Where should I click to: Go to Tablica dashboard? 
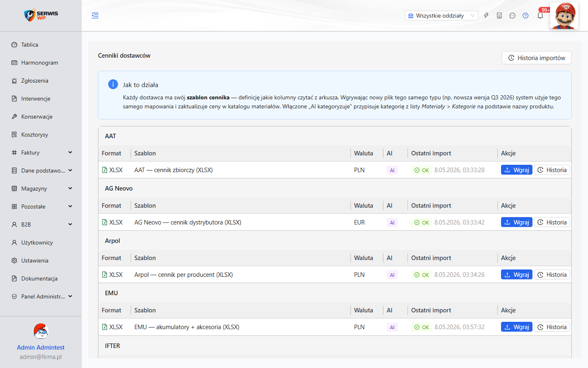pyautogui.click(x=41, y=45)
